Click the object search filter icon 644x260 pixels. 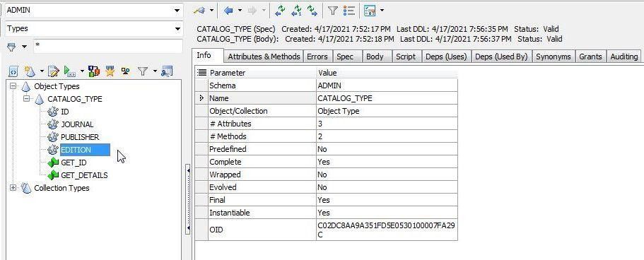click(x=11, y=47)
